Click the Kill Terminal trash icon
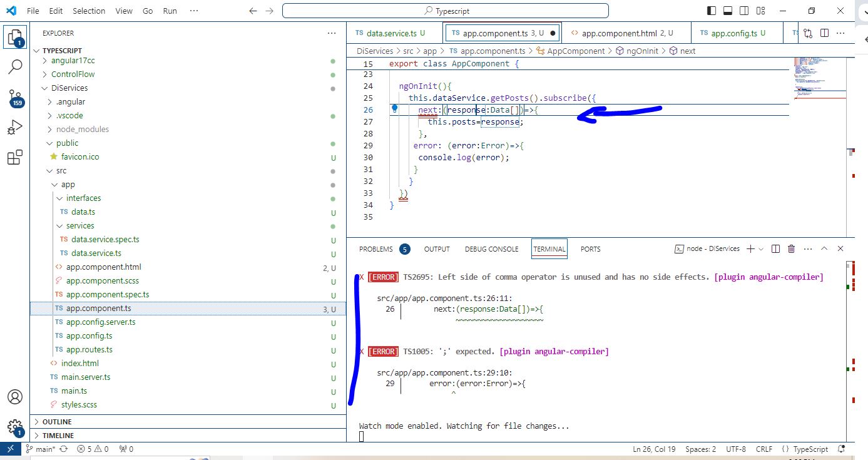The width and height of the screenshot is (868, 460). pyautogui.click(x=791, y=248)
